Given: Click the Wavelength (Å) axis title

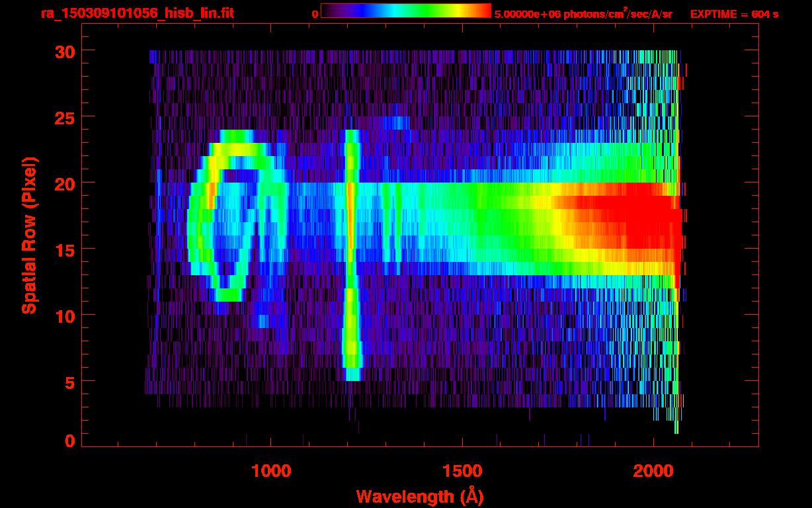Looking at the screenshot, I should coord(420,496).
